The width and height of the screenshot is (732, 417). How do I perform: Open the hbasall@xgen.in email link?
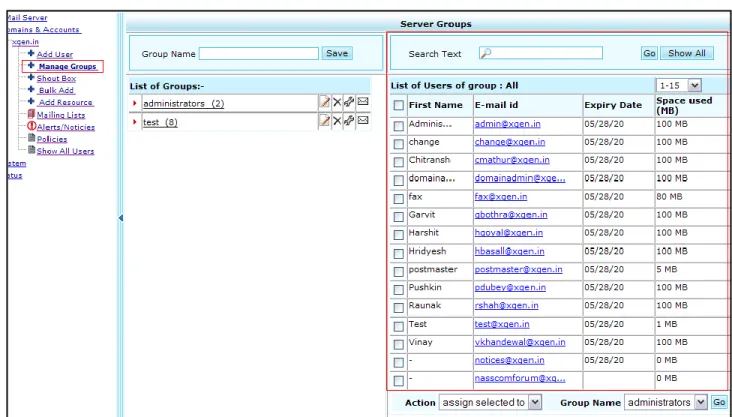pos(509,251)
